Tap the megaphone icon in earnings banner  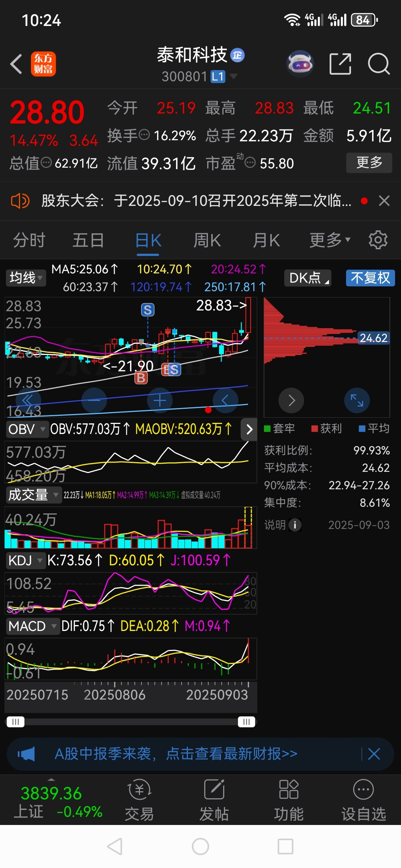[26, 754]
